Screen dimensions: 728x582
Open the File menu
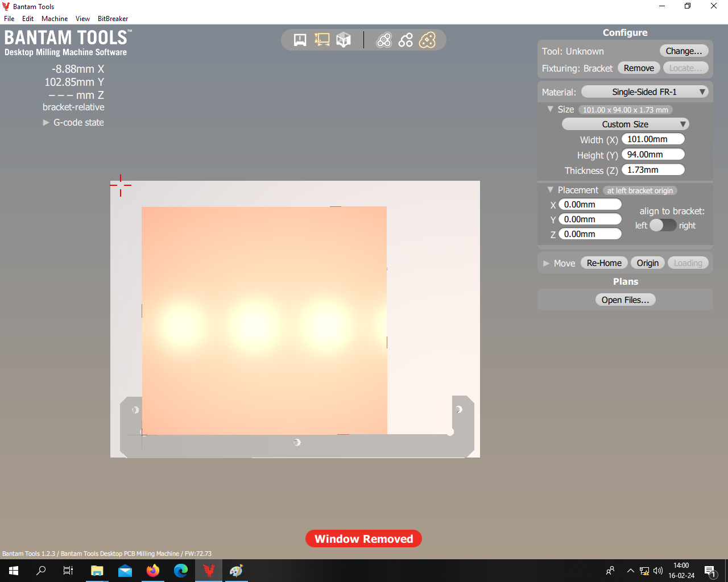click(x=9, y=18)
